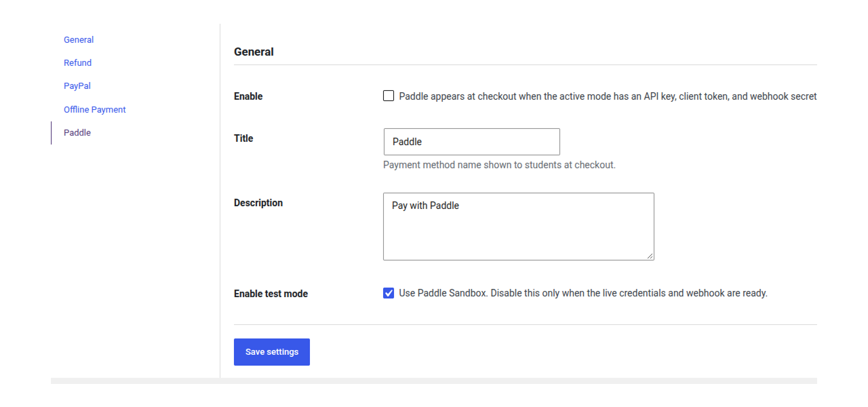Click the 'Enable' field label
868x407 pixels.
click(248, 96)
